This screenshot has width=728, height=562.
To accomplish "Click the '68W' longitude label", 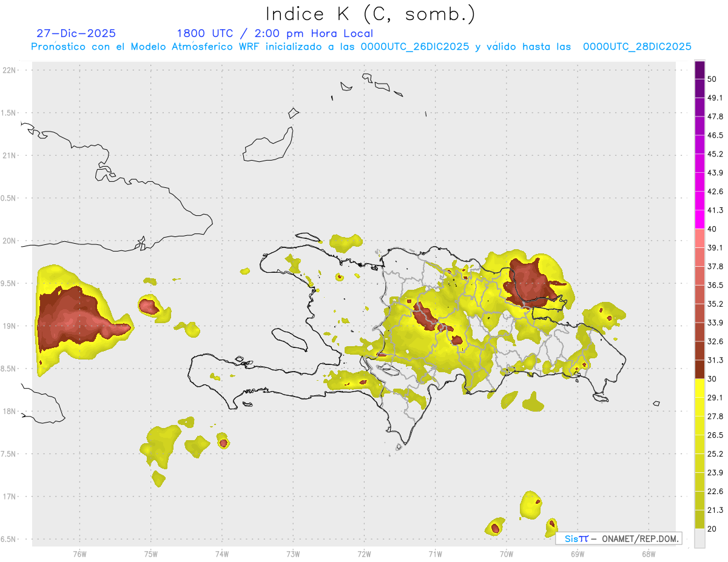I will click(649, 554).
